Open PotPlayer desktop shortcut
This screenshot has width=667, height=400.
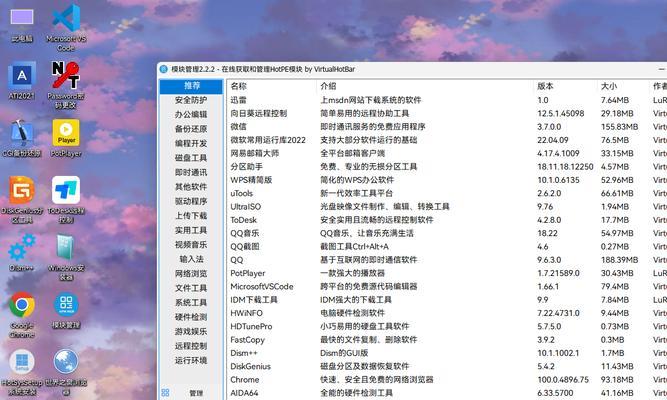pyautogui.click(x=66, y=139)
